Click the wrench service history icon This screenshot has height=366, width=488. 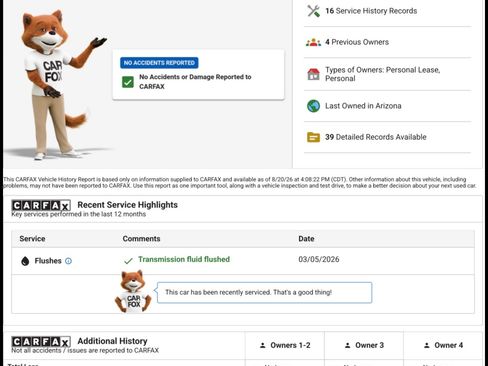[x=313, y=11]
